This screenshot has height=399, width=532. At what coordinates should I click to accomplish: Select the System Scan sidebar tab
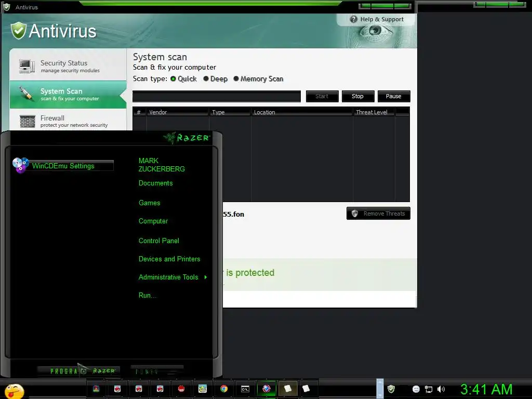(x=68, y=95)
